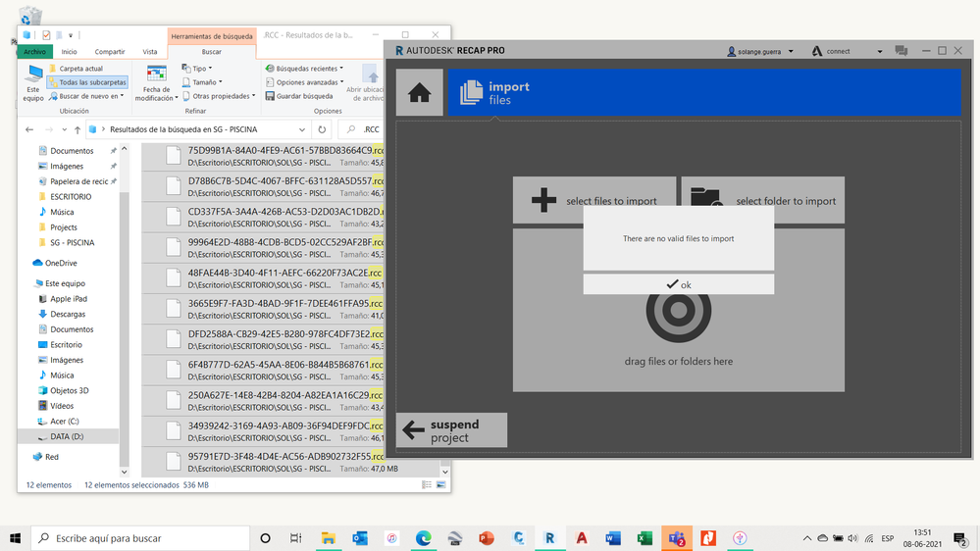
Task: Open the solange guerra account dropdown arrow
Action: click(x=791, y=51)
